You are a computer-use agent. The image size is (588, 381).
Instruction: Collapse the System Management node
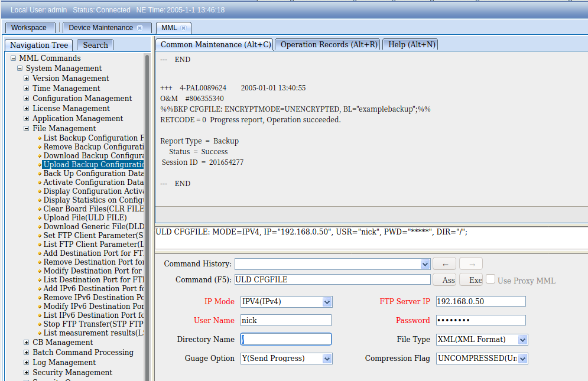click(x=20, y=69)
